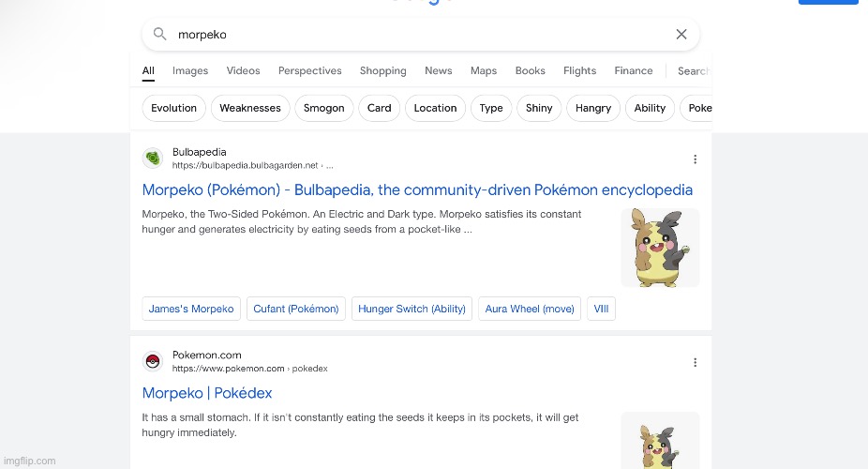
Task: Click the Morpeko thumbnail in Bulbapedia result
Action: [660, 248]
